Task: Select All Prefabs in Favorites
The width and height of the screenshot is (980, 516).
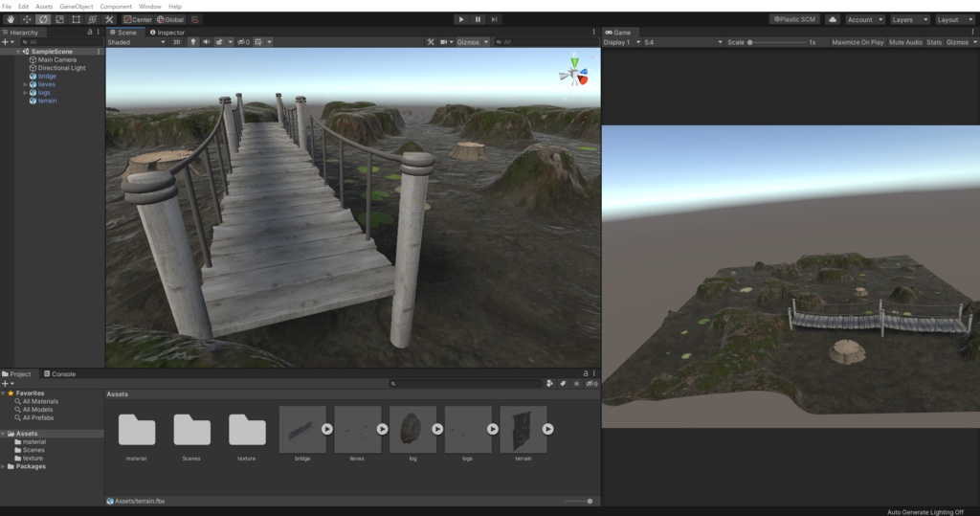Action: point(38,417)
